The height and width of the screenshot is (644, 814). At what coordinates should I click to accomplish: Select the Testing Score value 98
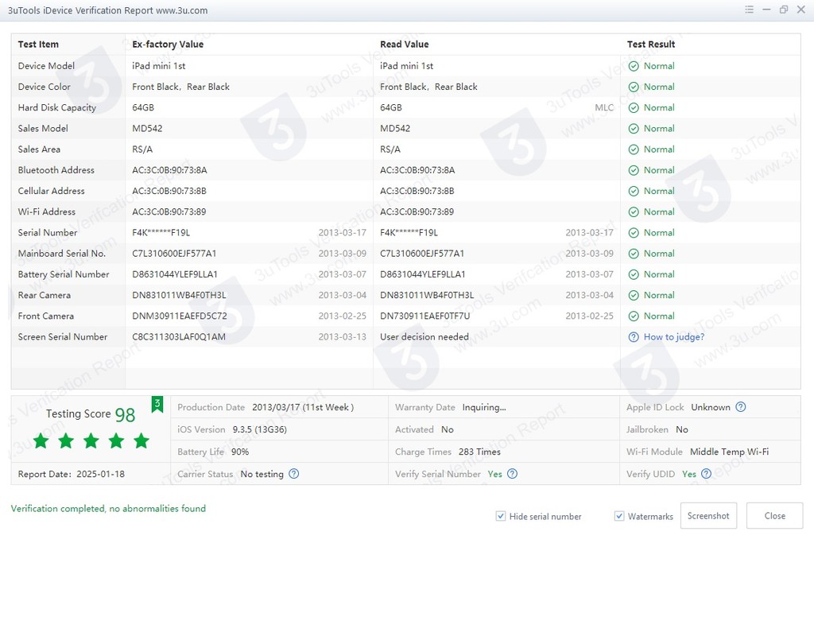pos(125,415)
